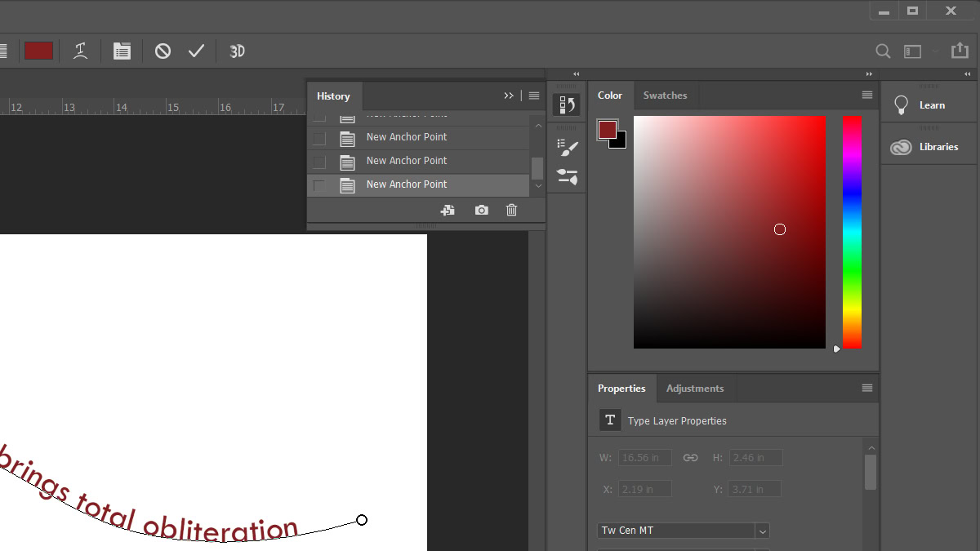Commit current text edits with checkmark
The width and height of the screenshot is (980, 551).
(x=196, y=51)
